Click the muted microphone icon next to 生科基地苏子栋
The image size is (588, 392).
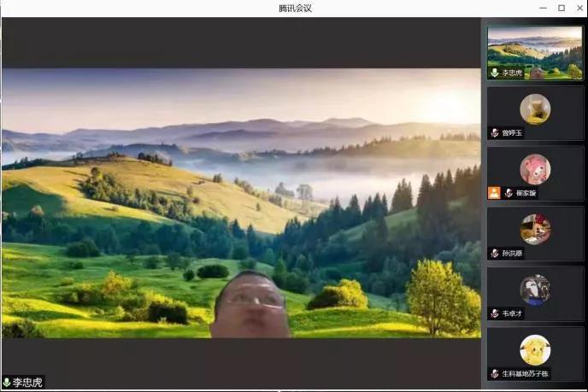[494, 373]
